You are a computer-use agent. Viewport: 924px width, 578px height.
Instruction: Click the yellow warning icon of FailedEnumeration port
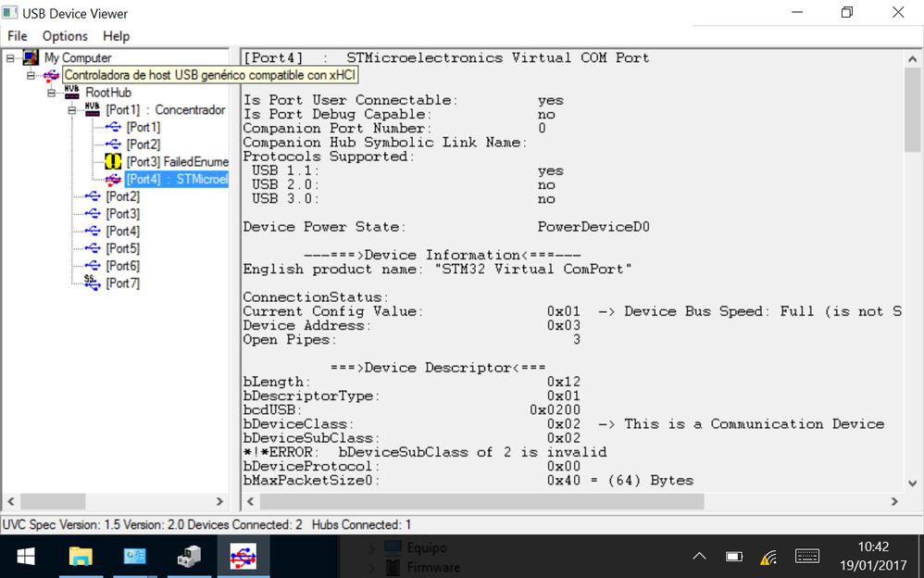pos(113,161)
